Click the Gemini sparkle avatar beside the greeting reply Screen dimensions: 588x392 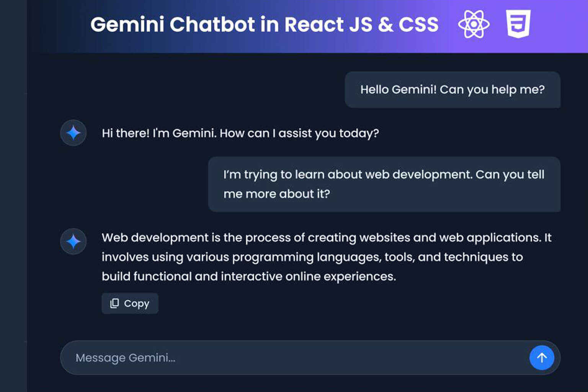[x=73, y=133]
